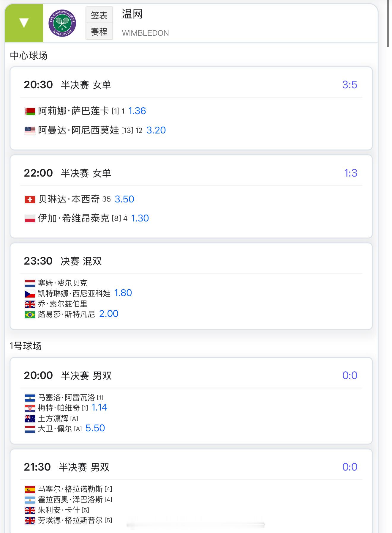Open the 1:3 score of 22:00 match

(350, 173)
